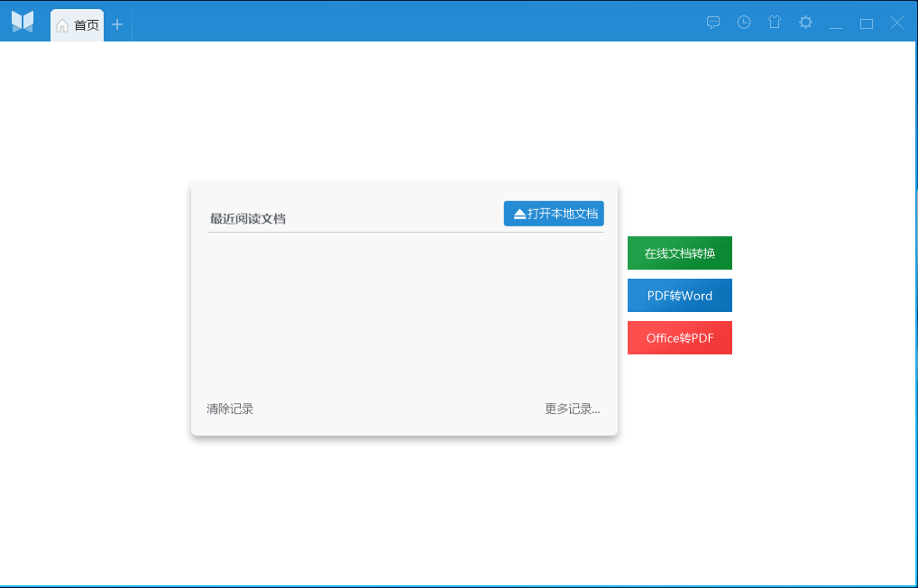918x588 pixels.
Task: Click the app logo in the title bar
Action: (x=23, y=23)
